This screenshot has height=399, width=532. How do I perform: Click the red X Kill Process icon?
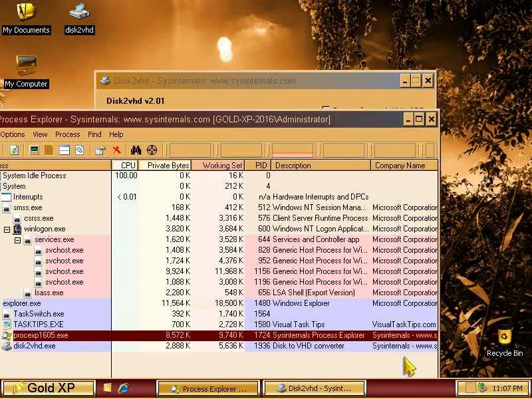tap(117, 150)
